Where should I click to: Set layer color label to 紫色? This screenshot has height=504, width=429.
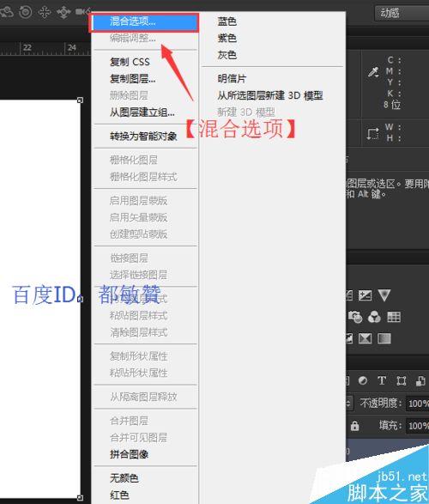[x=272, y=39]
